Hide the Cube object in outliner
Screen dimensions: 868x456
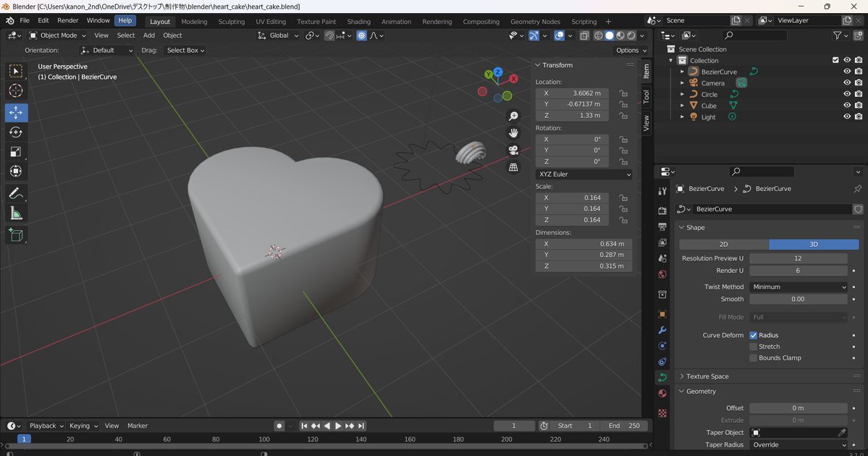pos(846,106)
